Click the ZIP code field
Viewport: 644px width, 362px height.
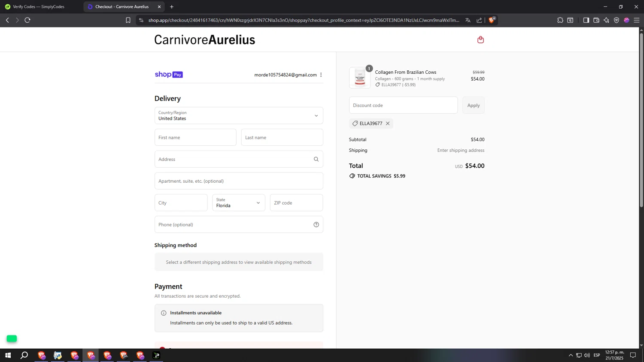[297, 202]
